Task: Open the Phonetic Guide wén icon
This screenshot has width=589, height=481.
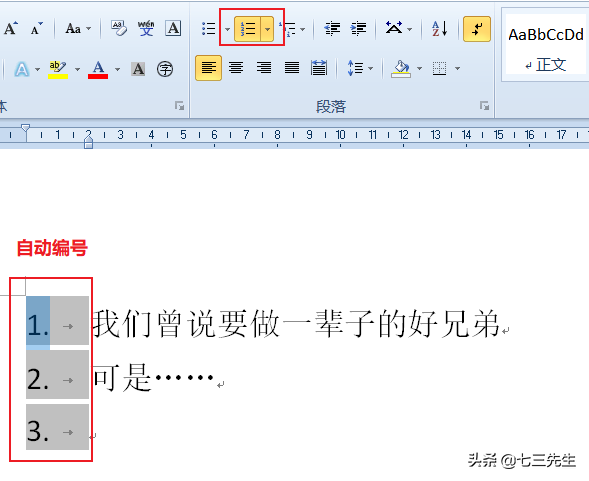Action: click(146, 29)
